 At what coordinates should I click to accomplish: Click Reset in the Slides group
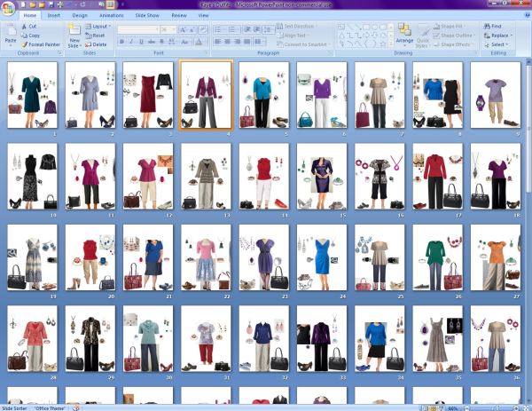coord(98,36)
